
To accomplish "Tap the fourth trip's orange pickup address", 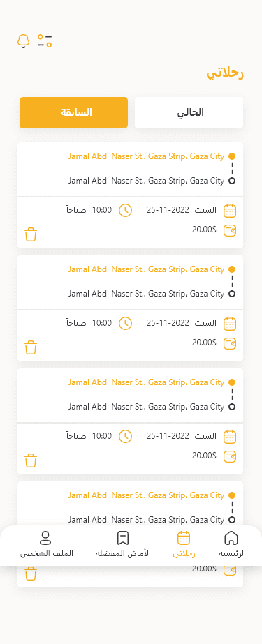I will (147, 495).
